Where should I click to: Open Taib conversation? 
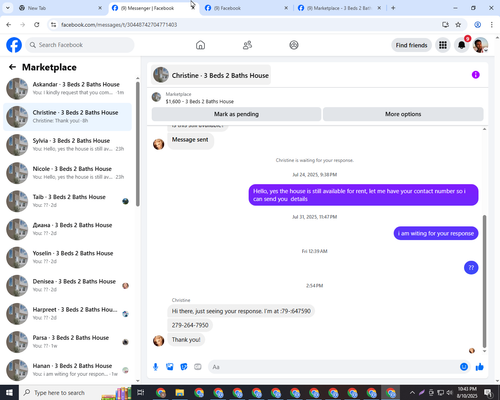[x=68, y=201]
